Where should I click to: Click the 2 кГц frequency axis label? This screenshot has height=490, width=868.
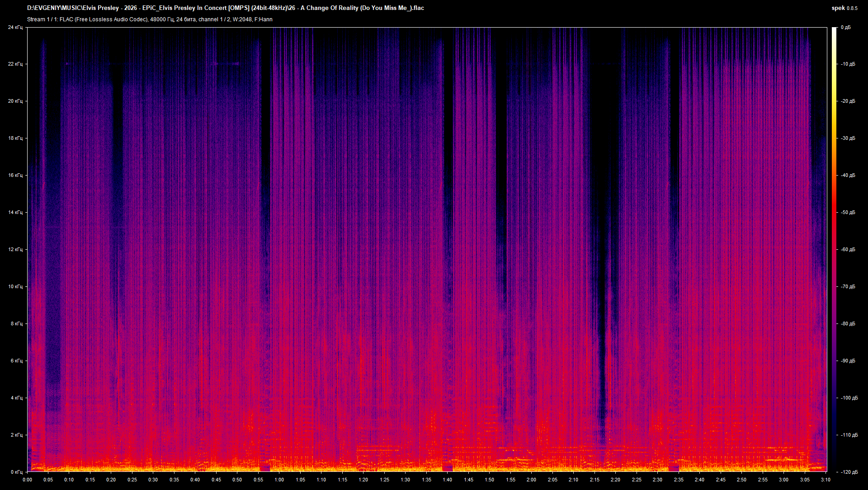[x=17, y=435]
